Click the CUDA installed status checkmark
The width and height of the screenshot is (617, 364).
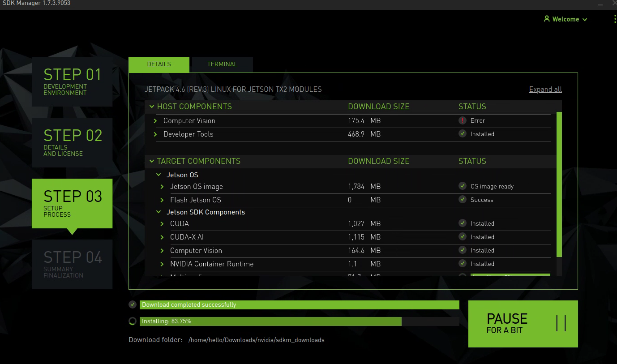[463, 223]
